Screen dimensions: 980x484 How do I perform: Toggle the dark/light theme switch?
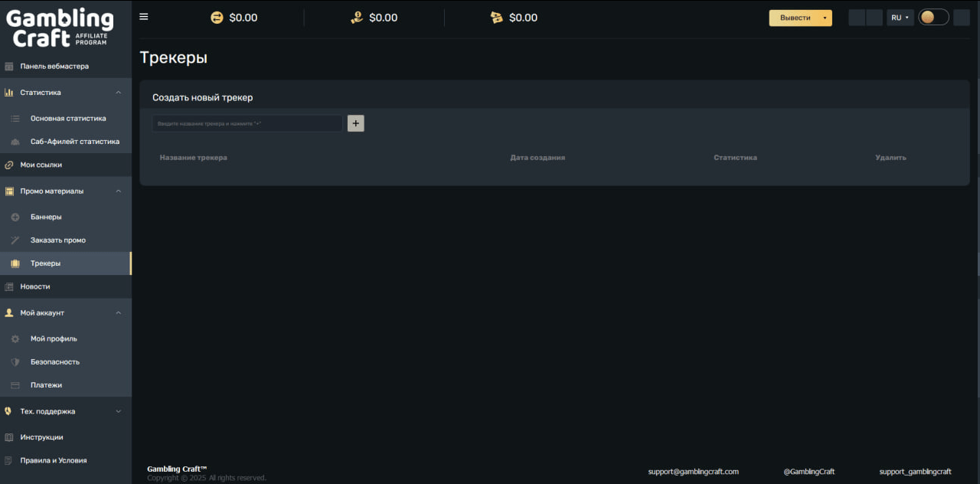933,18
